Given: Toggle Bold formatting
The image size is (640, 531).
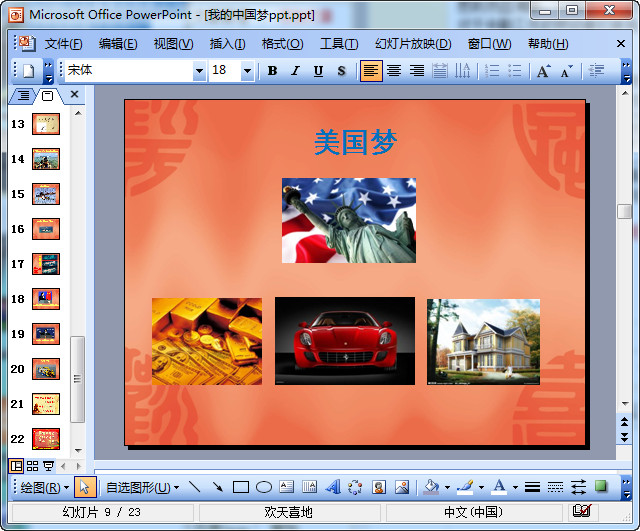Looking at the screenshot, I should (x=272, y=71).
